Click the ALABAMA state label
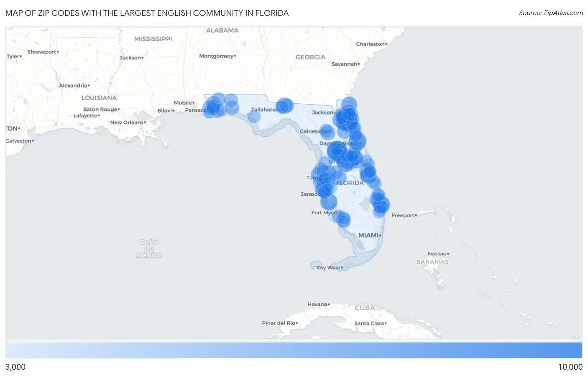Image resolution: width=588 pixels, height=376 pixels. pos(222,31)
